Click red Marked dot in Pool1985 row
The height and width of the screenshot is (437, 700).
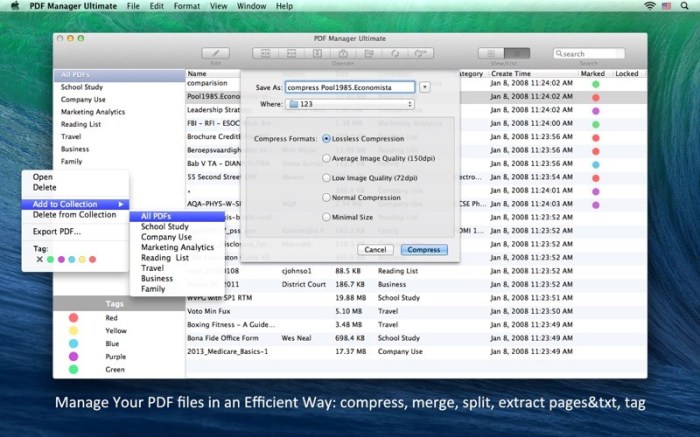[x=596, y=97]
